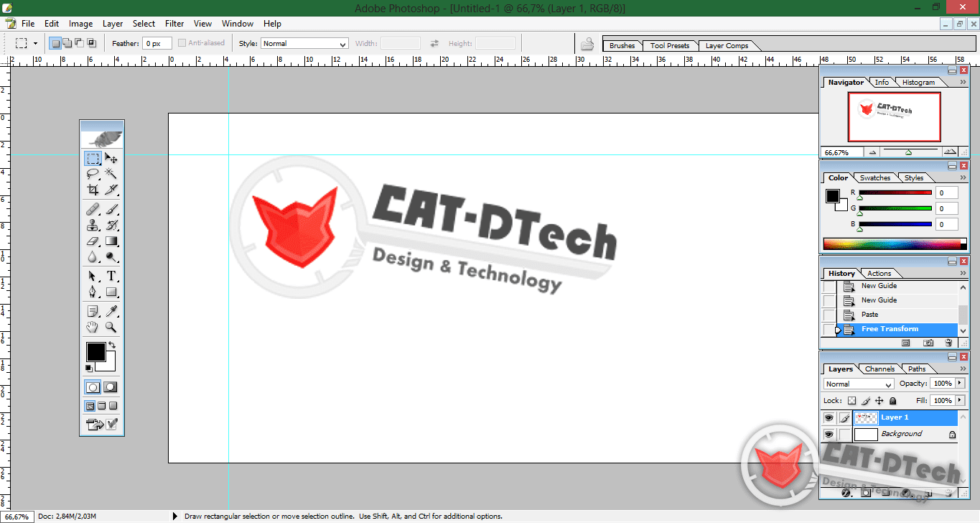Toggle Lock image pixels

click(x=866, y=401)
